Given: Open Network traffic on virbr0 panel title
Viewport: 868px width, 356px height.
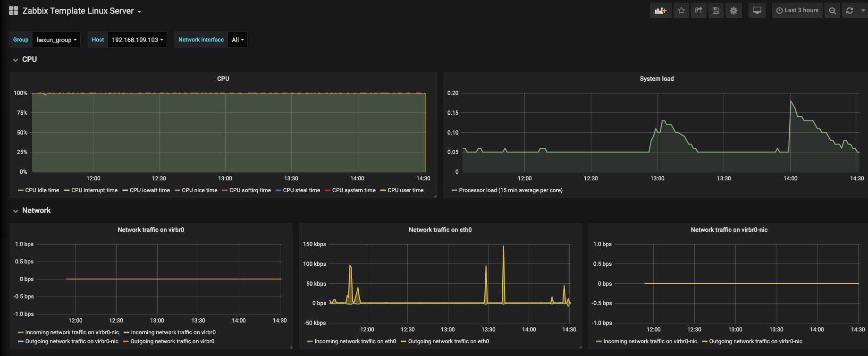Looking at the screenshot, I should 151,230.
